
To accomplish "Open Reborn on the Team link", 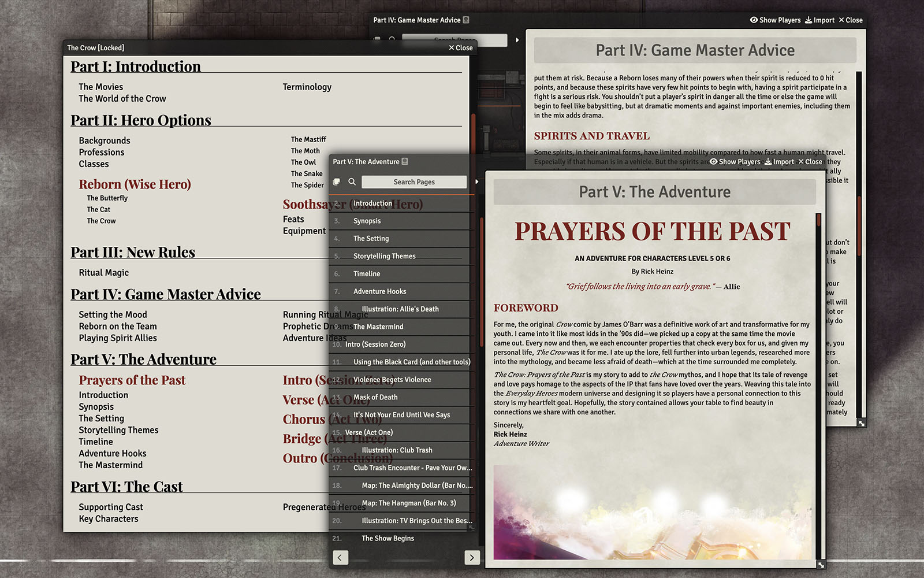I will (118, 326).
